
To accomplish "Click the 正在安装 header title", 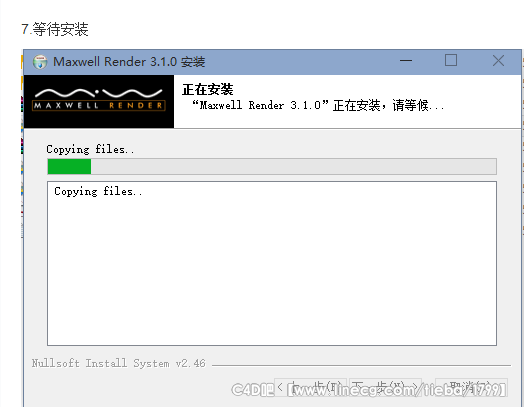I will 208,90.
